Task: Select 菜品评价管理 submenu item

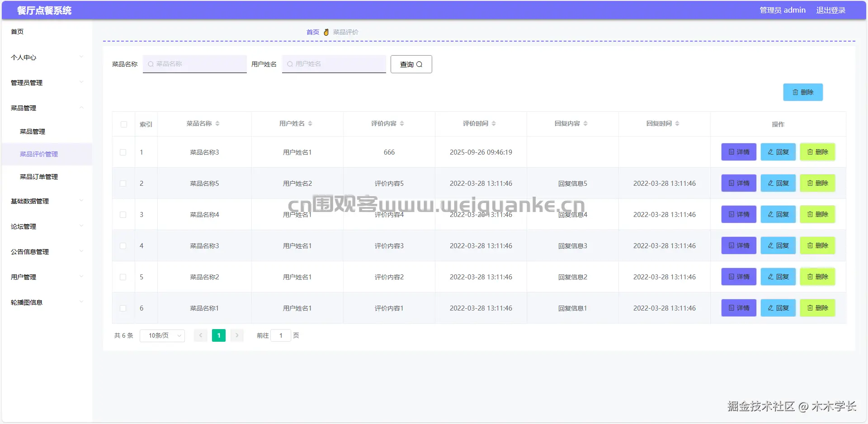Action: [x=47, y=154]
